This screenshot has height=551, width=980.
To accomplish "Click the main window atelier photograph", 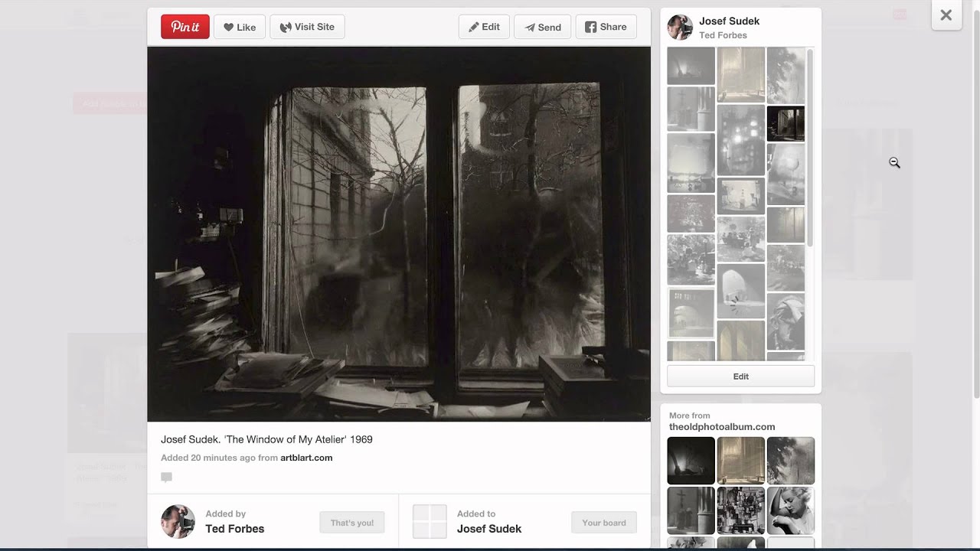I will pyautogui.click(x=399, y=233).
